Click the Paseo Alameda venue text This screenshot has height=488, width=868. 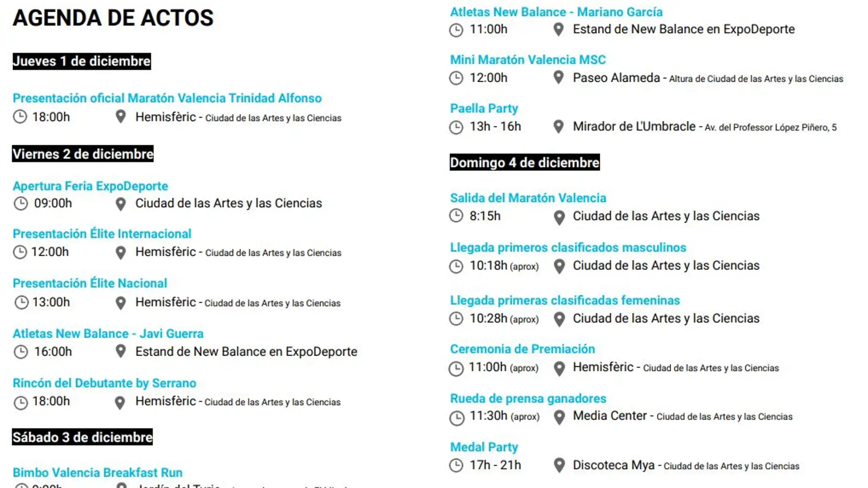(616, 78)
